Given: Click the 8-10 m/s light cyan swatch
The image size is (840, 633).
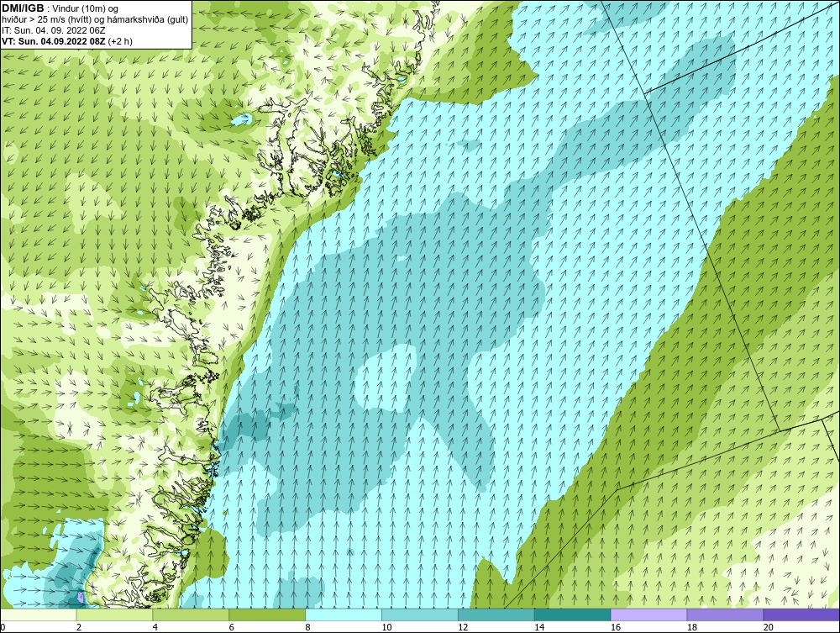Looking at the screenshot, I should 344,615.
